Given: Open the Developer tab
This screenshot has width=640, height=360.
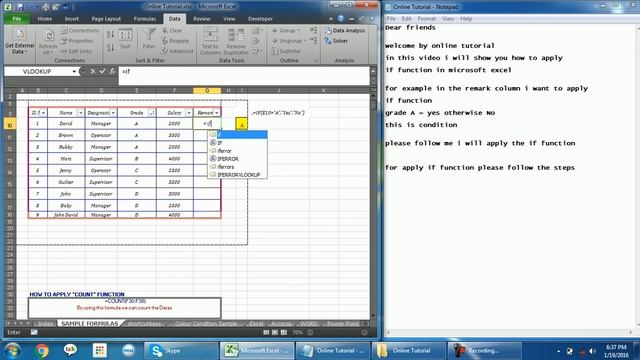Looking at the screenshot, I should [260, 19].
